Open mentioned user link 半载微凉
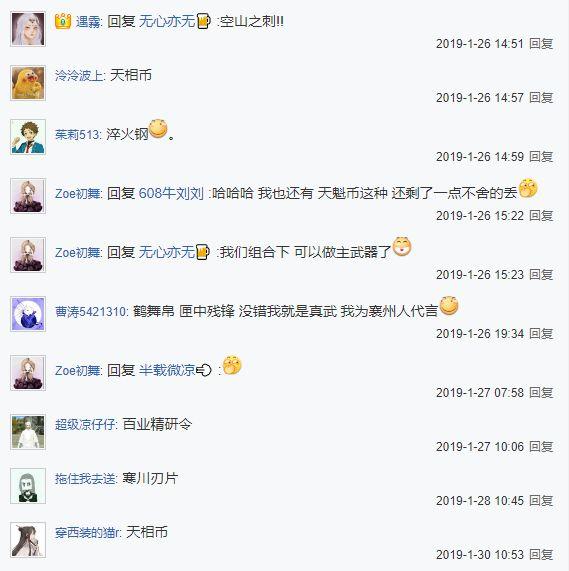The height and width of the screenshot is (571, 569). pyautogui.click(x=167, y=370)
